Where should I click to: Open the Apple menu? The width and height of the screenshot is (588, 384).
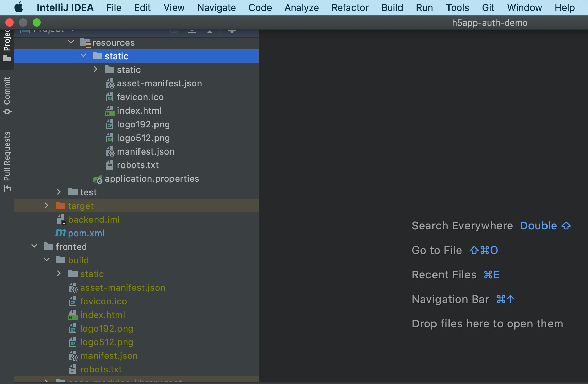click(19, 7)
